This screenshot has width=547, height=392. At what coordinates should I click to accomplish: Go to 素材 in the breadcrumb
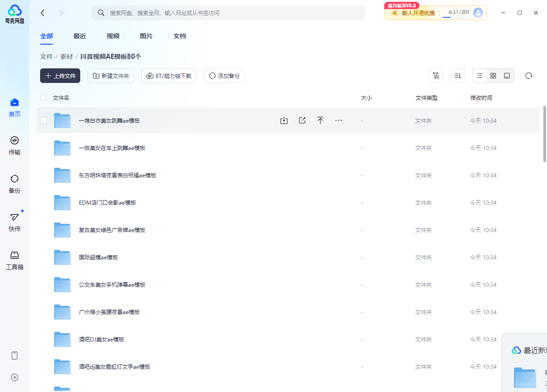coord(67,57)
